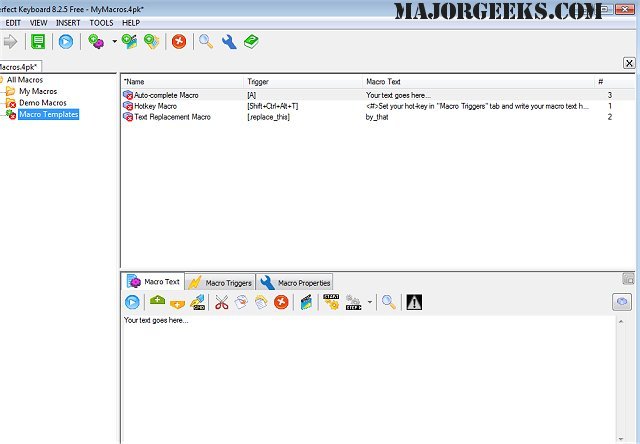Select the Text Replacement Macro row

click(378, 117)
